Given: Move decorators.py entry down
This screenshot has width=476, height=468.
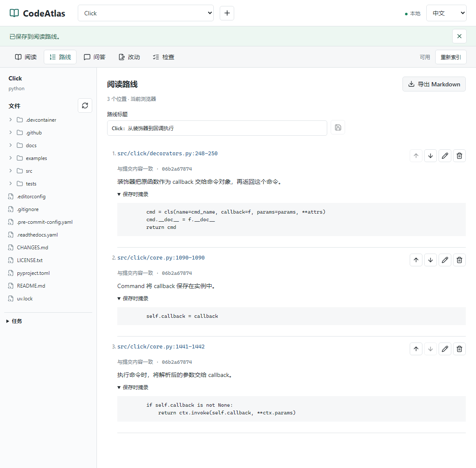Looking at the screenshot, I should pyautogui.click(x=431, y=156).
